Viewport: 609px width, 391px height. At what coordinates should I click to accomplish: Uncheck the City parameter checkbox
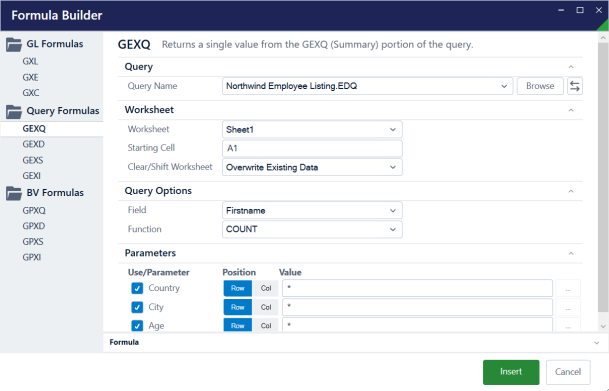tap(137, 307)
